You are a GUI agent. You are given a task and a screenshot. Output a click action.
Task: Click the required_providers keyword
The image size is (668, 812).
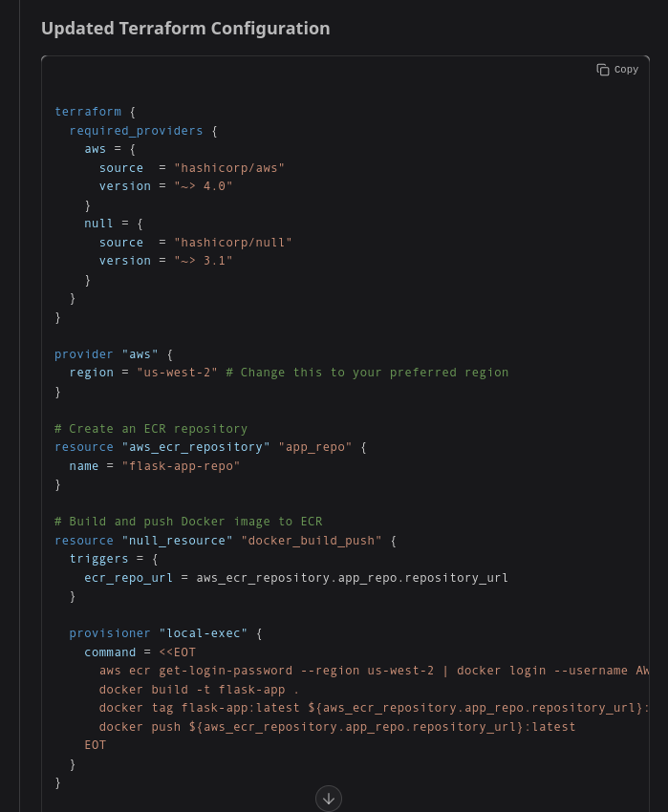click(x=136, y=131)
